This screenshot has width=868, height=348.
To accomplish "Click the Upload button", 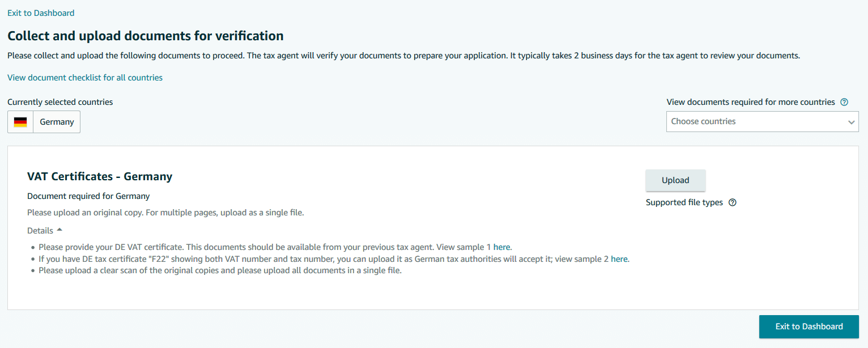I will [675, 180].
